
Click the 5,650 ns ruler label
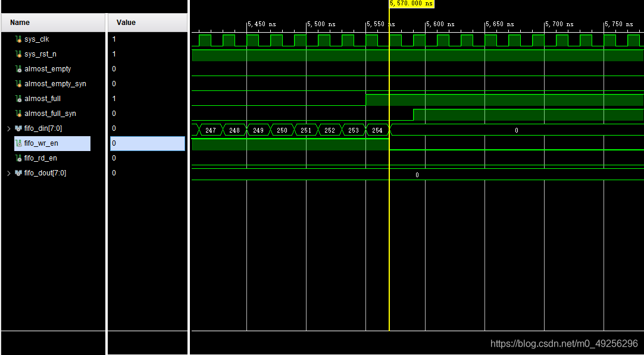pos(500,24)
